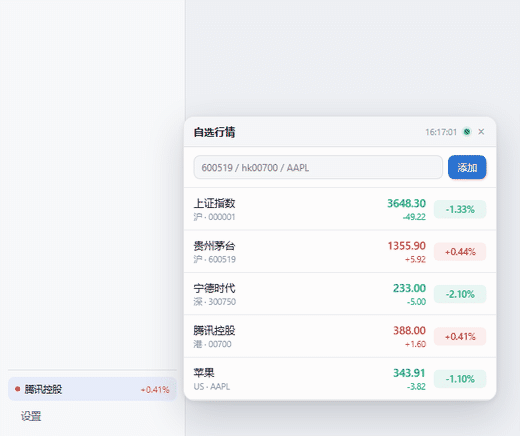
Task: Focus the stock code input field
Action: [x=318, y=167]
